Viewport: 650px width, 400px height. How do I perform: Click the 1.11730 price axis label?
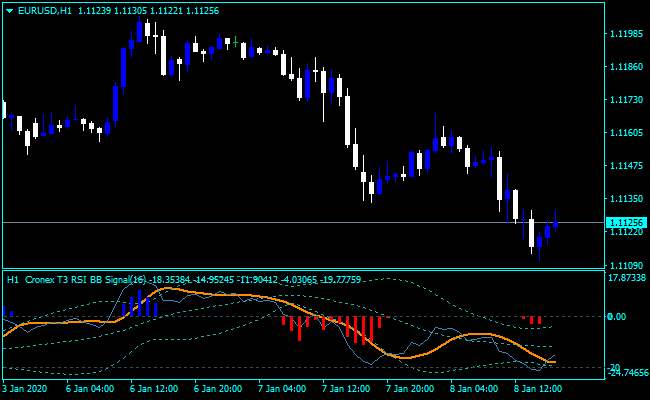point(626,99)
